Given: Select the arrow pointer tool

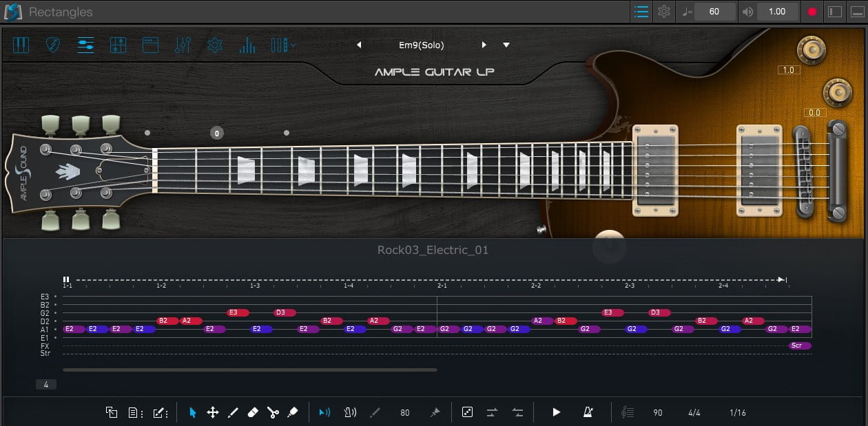Looking at the screenshot, I should click(x=193, y=412).
